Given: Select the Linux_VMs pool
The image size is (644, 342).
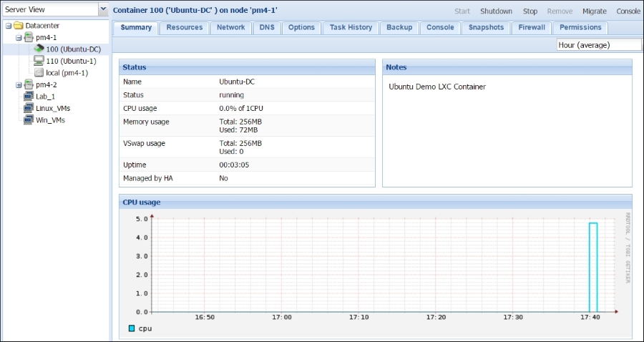Looking at the screenshot, I should point(53,108).
